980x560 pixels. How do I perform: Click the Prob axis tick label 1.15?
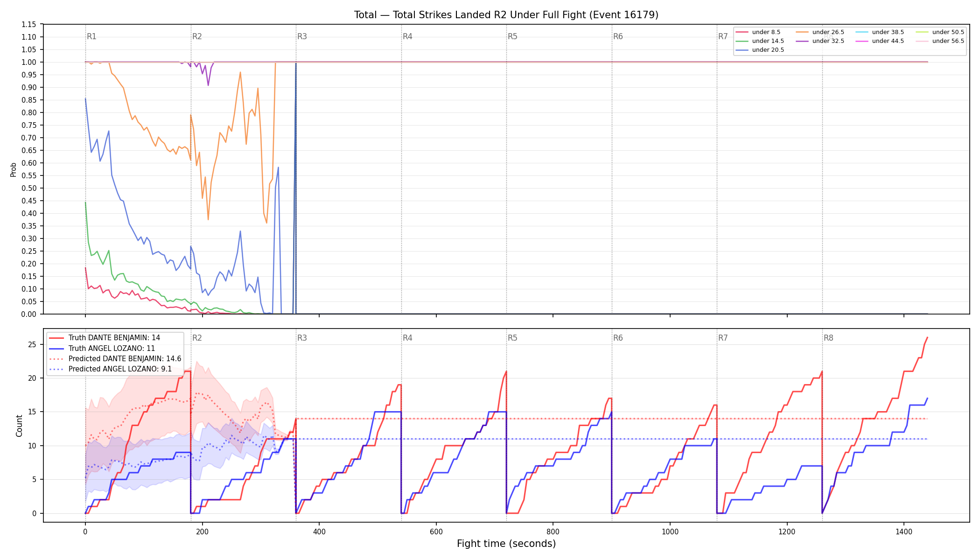pyautogui.click(x=29, y=24)
